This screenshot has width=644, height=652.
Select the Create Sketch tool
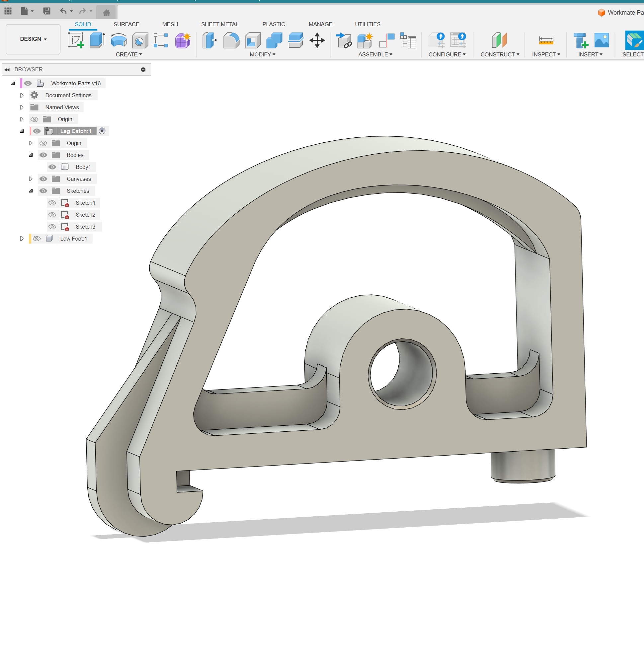pos(76,40)
